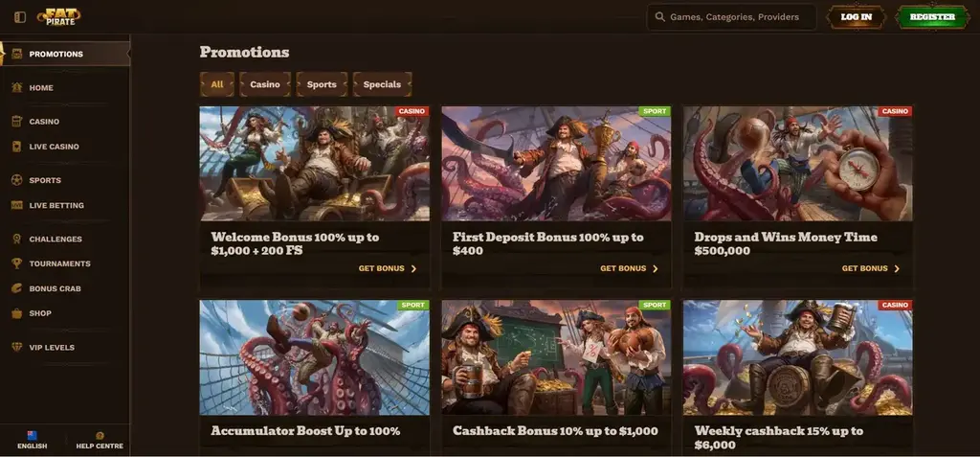Viewport: 980px width, 457px height.
Task: Toggle the sidebar collapse icon
Action: 20,17
